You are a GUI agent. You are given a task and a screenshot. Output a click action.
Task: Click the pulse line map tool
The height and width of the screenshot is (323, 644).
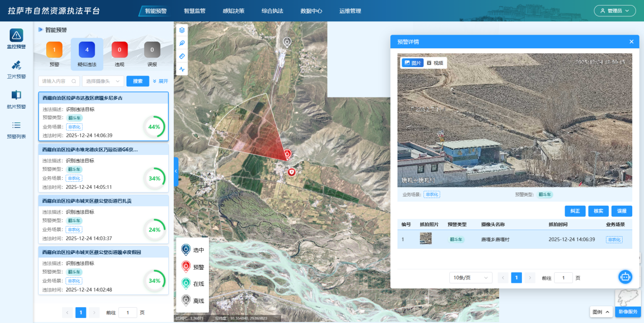click(x=182, y=69)
